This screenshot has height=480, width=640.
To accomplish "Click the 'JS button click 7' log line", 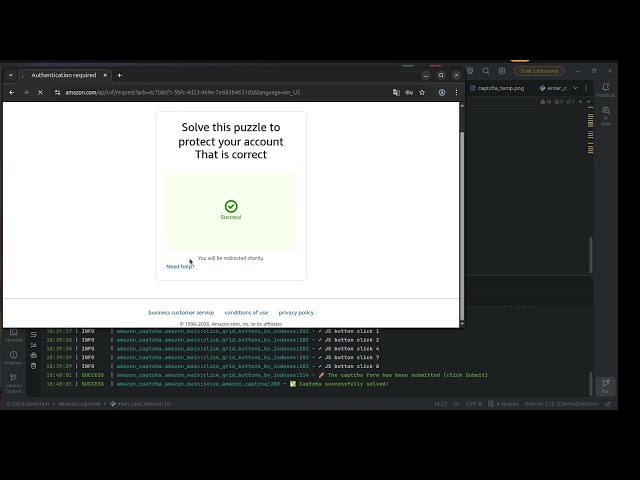I will (213, 358).
